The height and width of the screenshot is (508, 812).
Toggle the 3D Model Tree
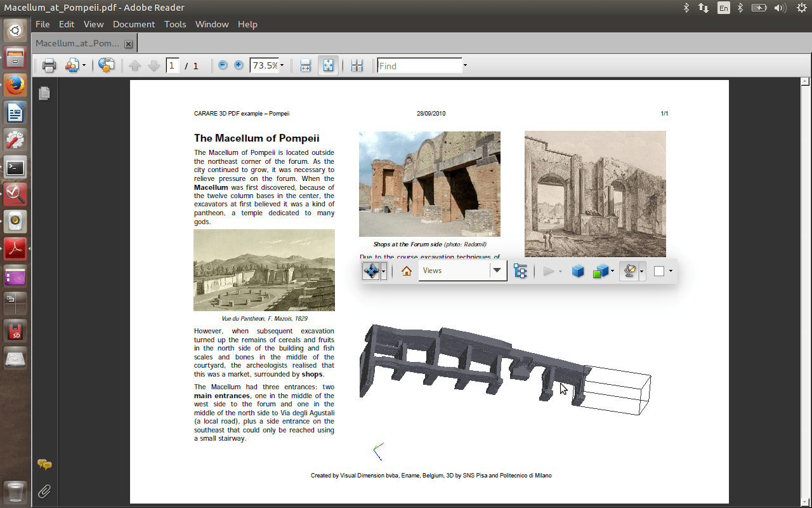520,271
